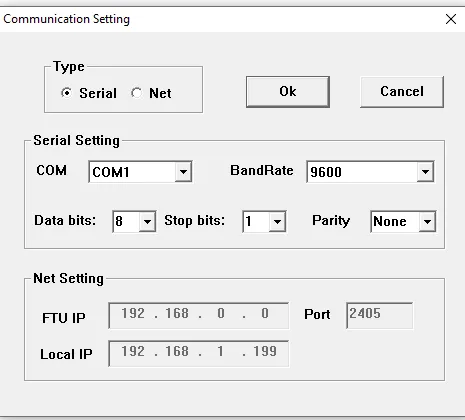Click the Serial Setting group label
Image resolution: width=465 pixels, height=420 pixels.
(76, 140)
